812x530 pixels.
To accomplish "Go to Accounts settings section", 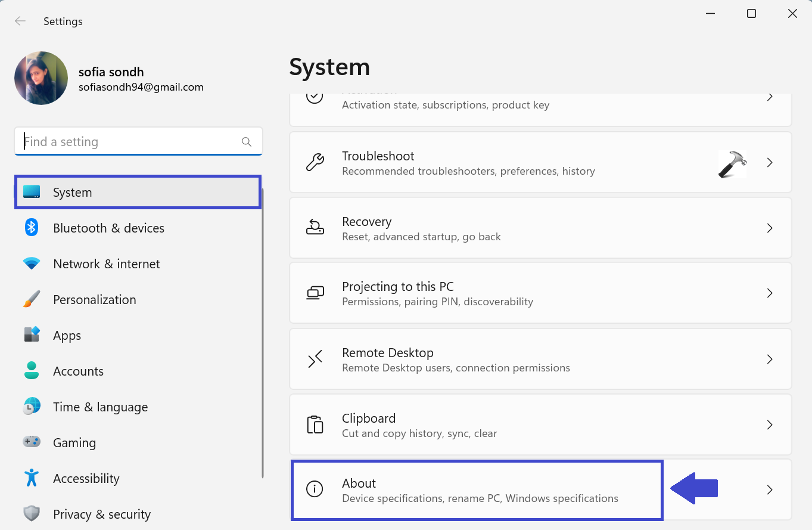I will (x=78, y=371).
